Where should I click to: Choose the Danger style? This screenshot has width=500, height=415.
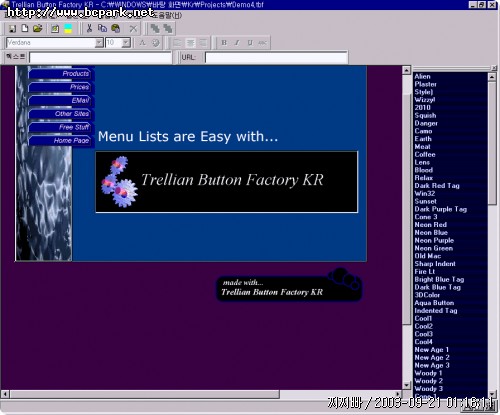[426, 123]
